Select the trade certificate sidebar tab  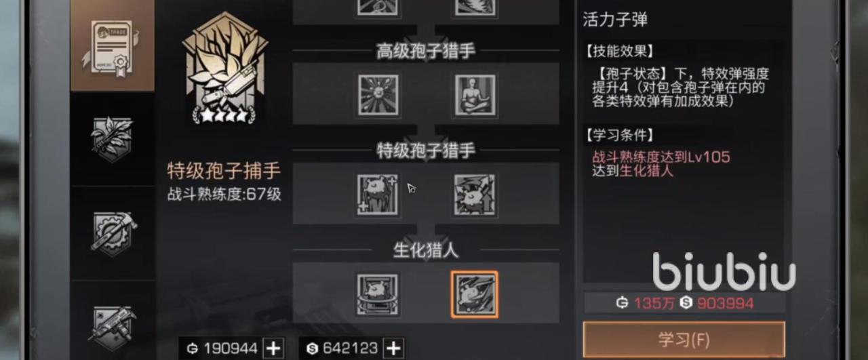pyautogui.click(x=113, y=46)
